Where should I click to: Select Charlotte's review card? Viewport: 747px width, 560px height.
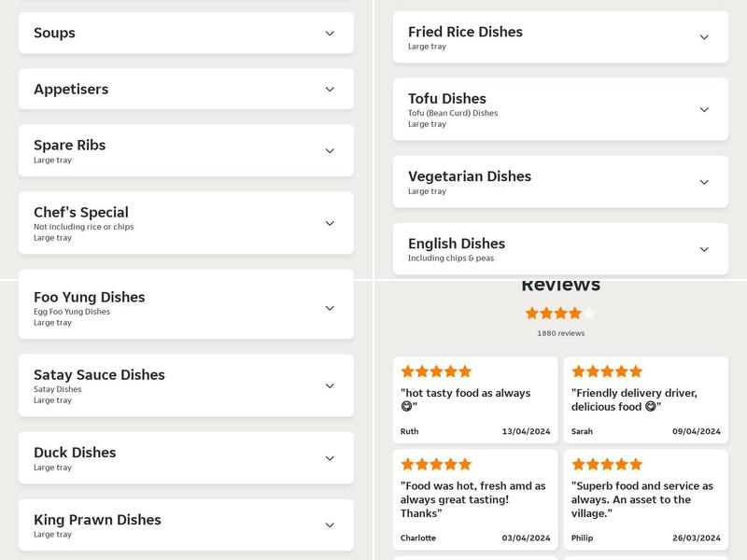click(x=473, y=499)
